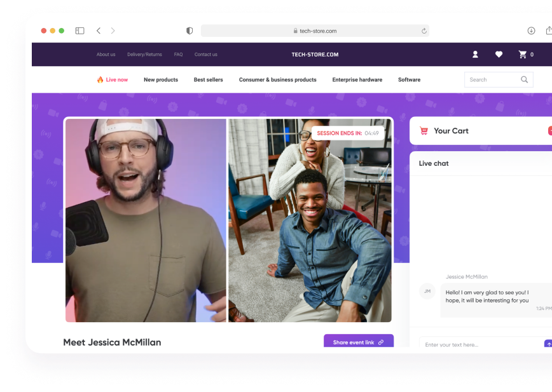Open the wishlist heart icon

click(x=499, y=55)
